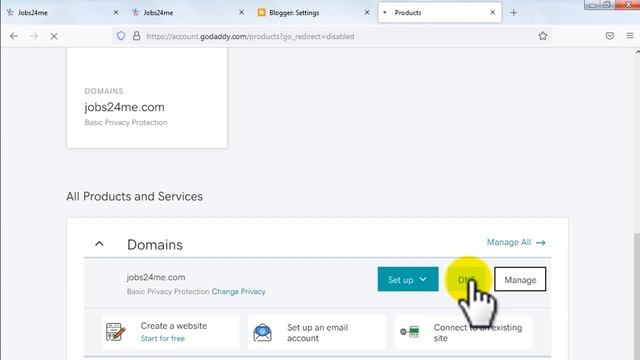Open the Set up dropdown button

coord(408,280)
